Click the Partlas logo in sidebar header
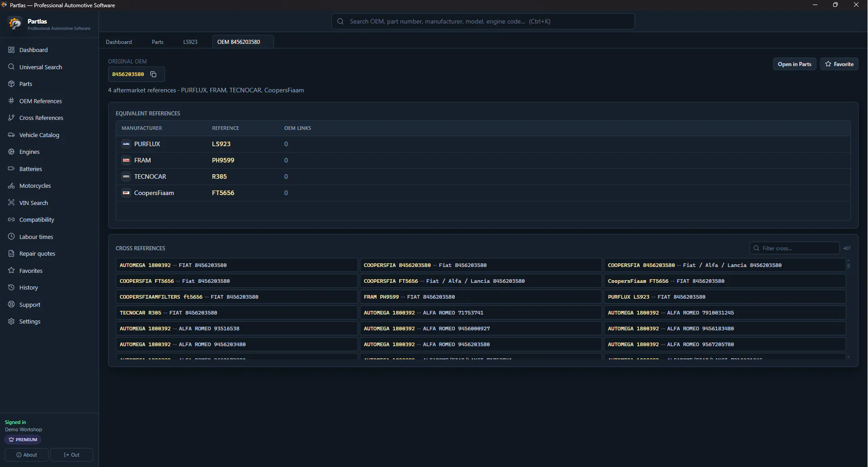Image resolution: width=868 pixels, height=467 pixels. coord(15,24)
